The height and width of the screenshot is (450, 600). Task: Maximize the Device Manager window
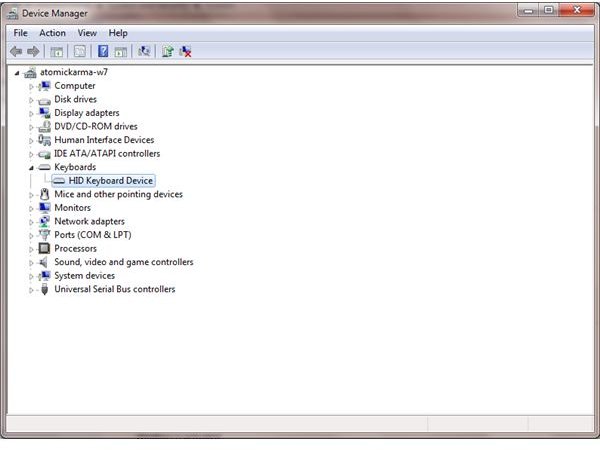click(x=548, y=10)
